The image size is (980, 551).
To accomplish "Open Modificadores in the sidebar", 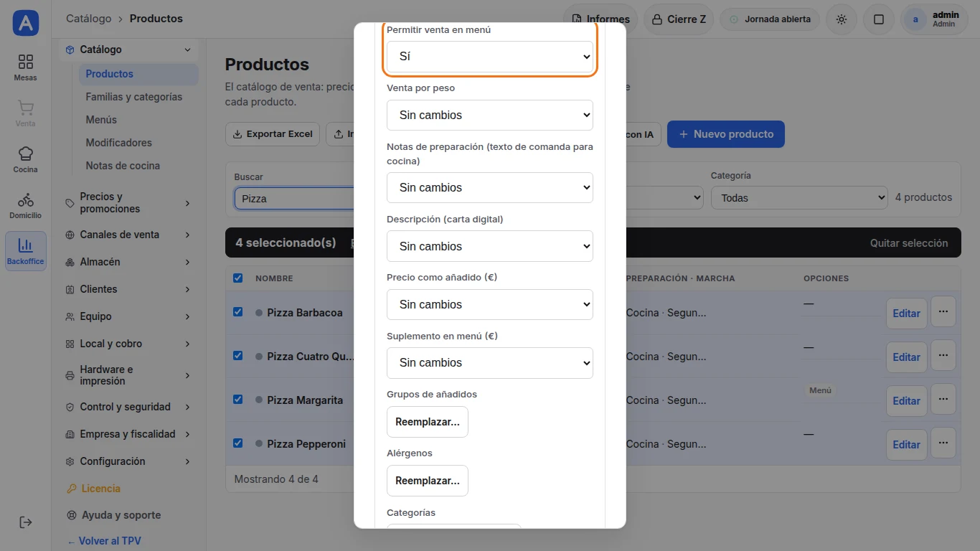I will 119,143.
